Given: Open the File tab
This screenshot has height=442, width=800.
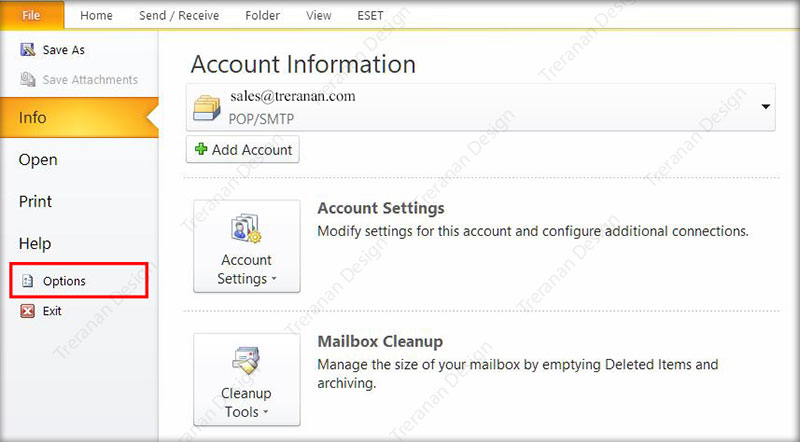Looking at the screenshot, I should coord(32,15).
